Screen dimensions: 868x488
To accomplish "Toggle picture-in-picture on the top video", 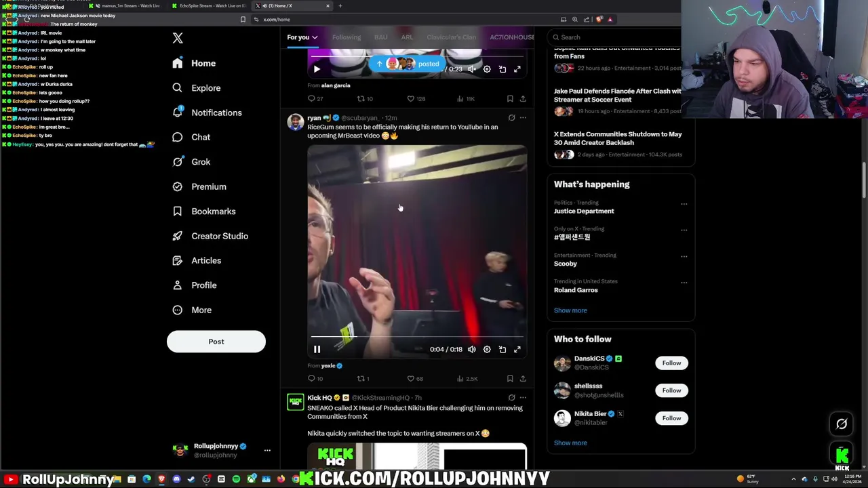I will [502, 69].
